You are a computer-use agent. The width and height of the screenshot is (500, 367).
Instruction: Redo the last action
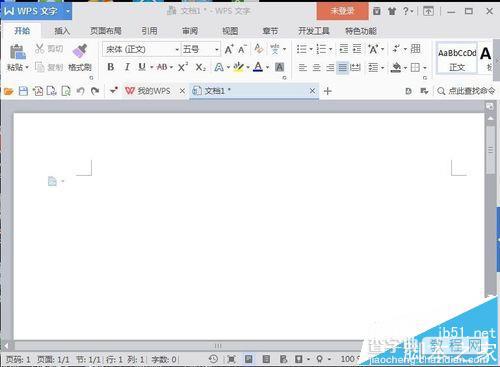(x=95, y=91)
